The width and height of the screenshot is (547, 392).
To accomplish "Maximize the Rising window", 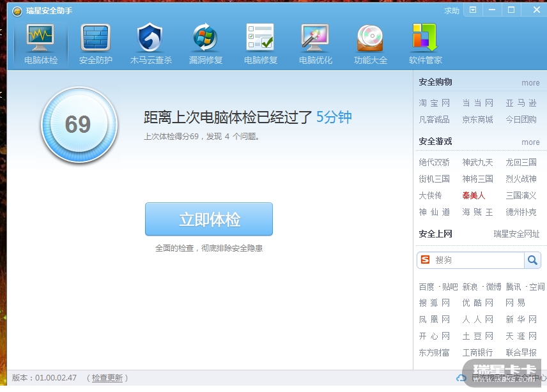I will coord(511,10).
